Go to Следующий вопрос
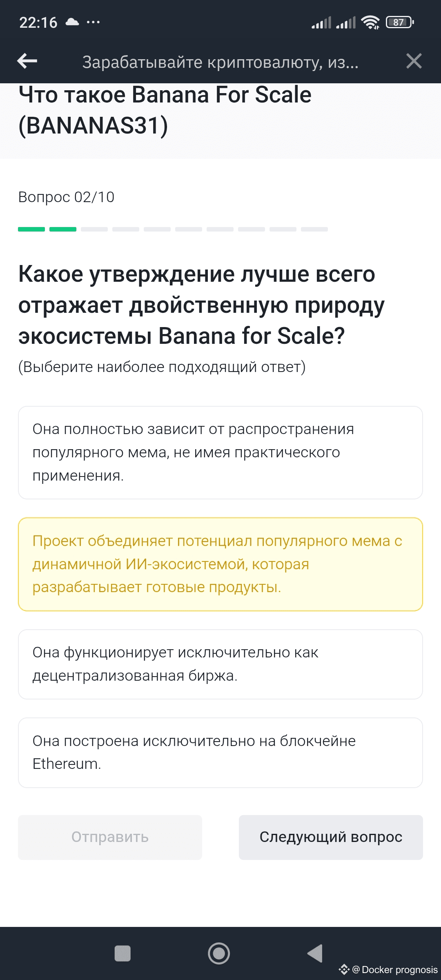 pos(331,837)
